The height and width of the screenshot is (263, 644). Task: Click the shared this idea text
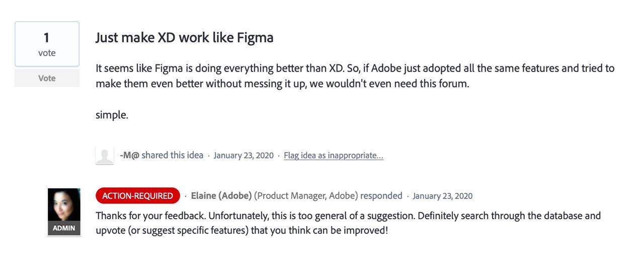tap(172, 155)
